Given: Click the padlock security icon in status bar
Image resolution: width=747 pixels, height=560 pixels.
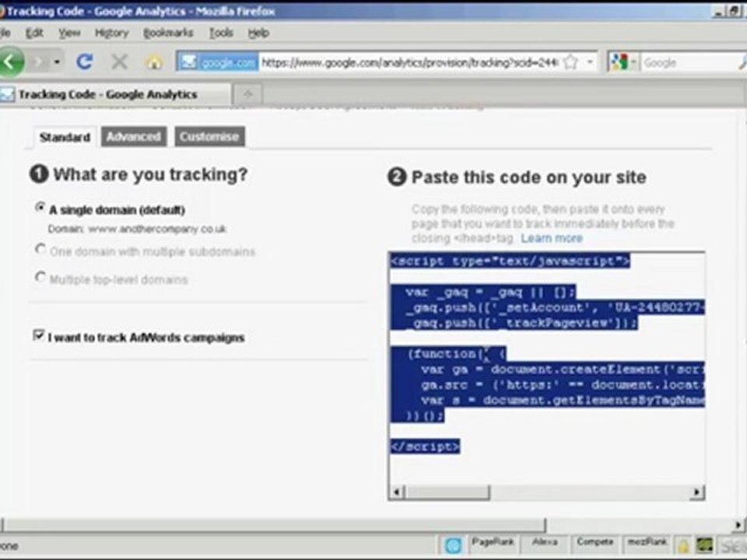Looking at the screenshot, I should [x=684, y=546].
